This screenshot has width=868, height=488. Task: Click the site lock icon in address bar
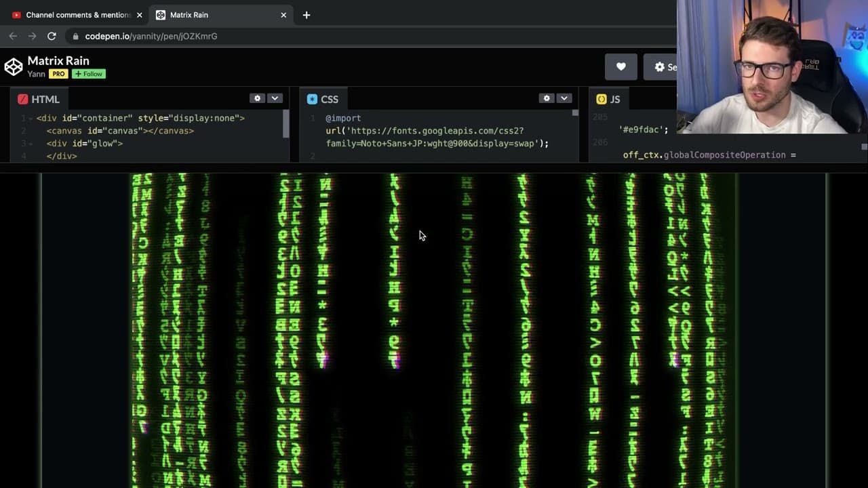tap(75, 37)
